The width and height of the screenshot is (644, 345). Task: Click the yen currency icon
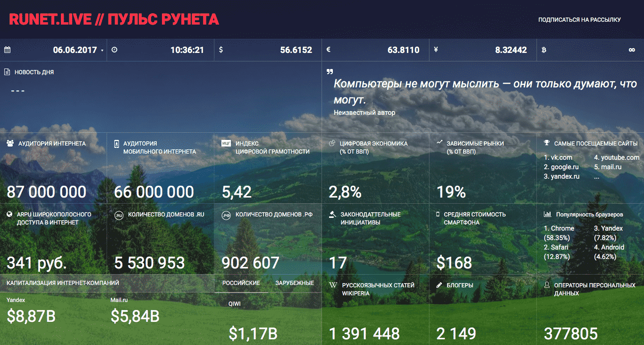click(x=435, y=50)
